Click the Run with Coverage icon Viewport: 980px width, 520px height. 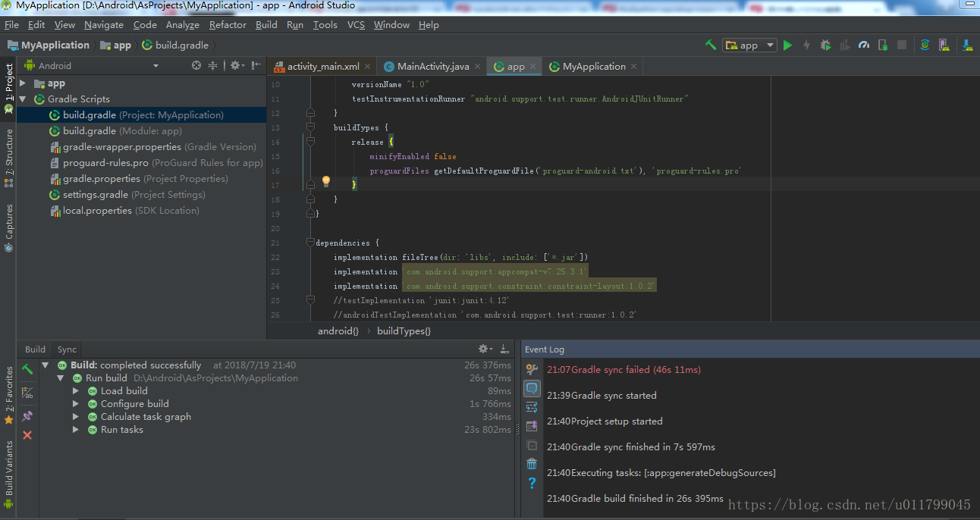[844, 45]
